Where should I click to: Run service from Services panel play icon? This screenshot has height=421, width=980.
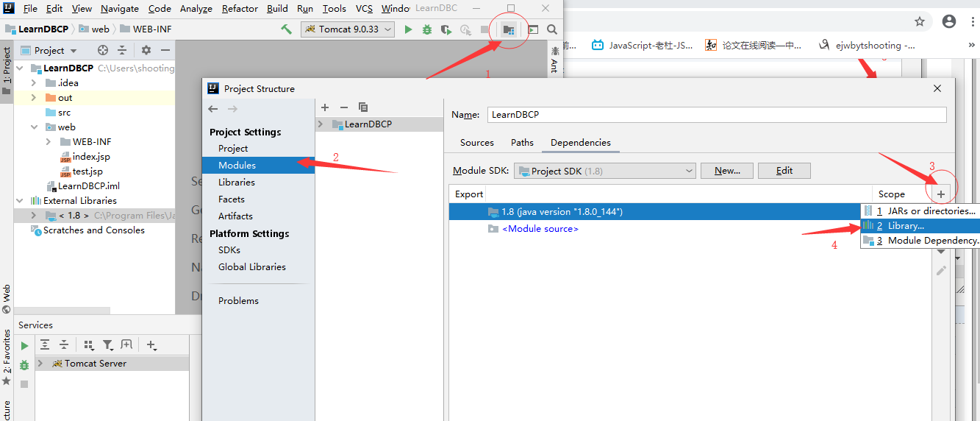click(x=24, y=345)
